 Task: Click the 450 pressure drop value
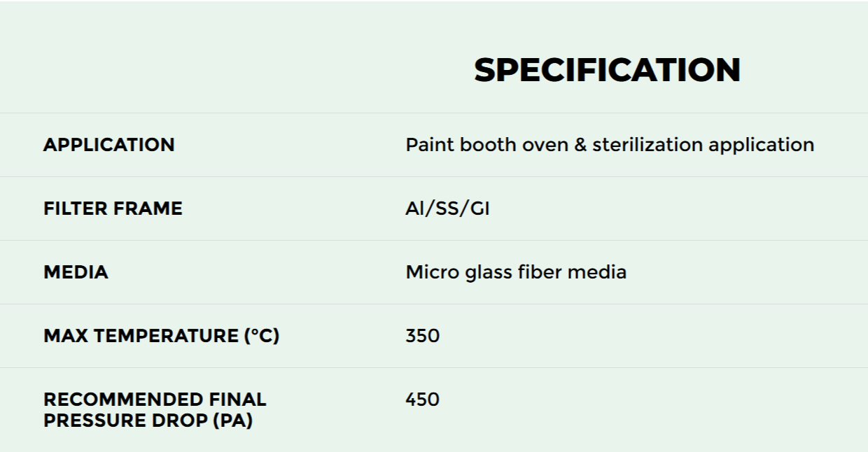coord(423,400)
